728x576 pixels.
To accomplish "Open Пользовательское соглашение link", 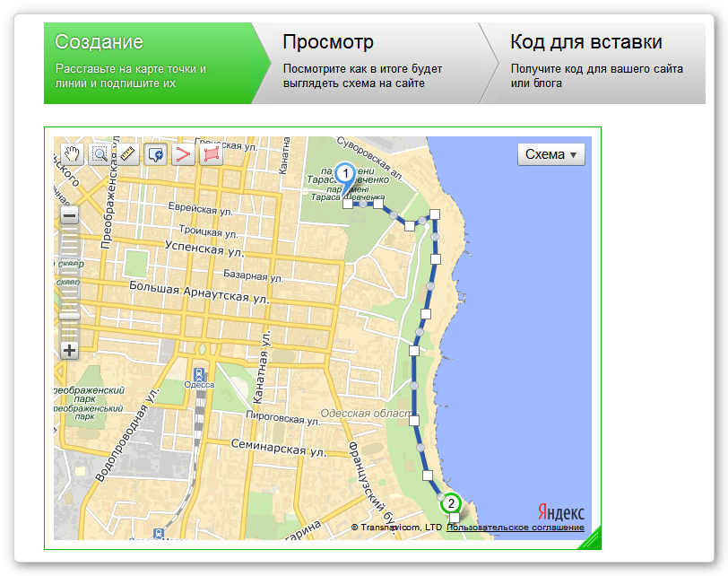I will (515, 528).
